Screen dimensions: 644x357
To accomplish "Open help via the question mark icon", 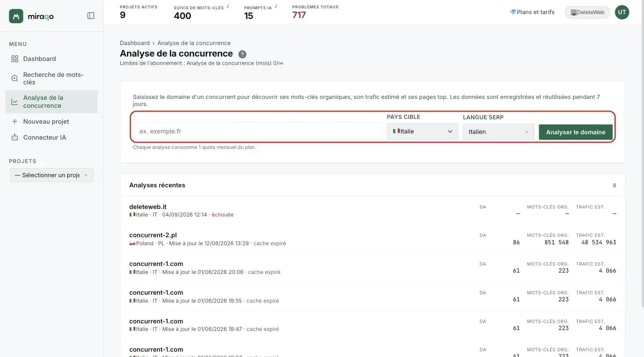I will coord(242,54).
